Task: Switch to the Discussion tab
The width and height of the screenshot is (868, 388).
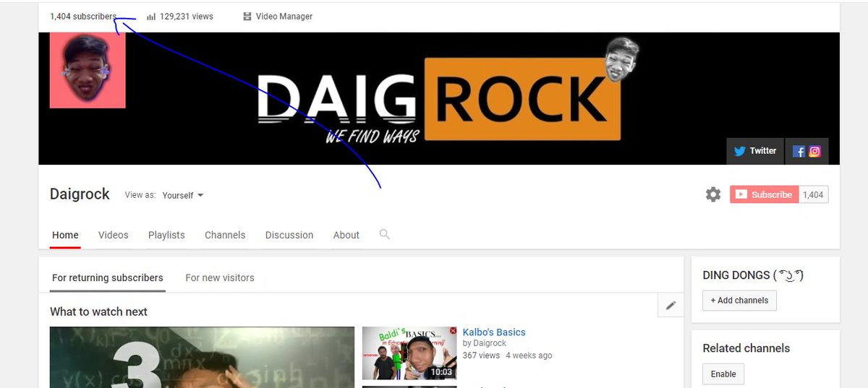Action: tap(289, 235)
